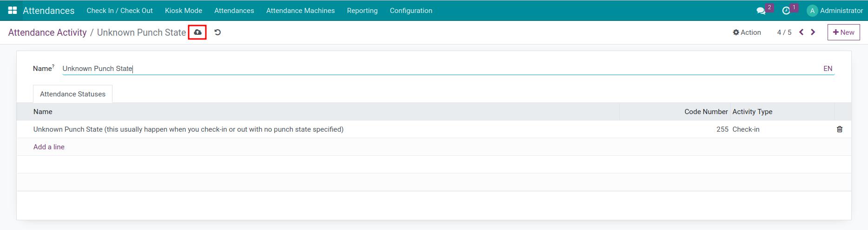
Task: Click the Name field label
Action: click(x=44, y=69)
